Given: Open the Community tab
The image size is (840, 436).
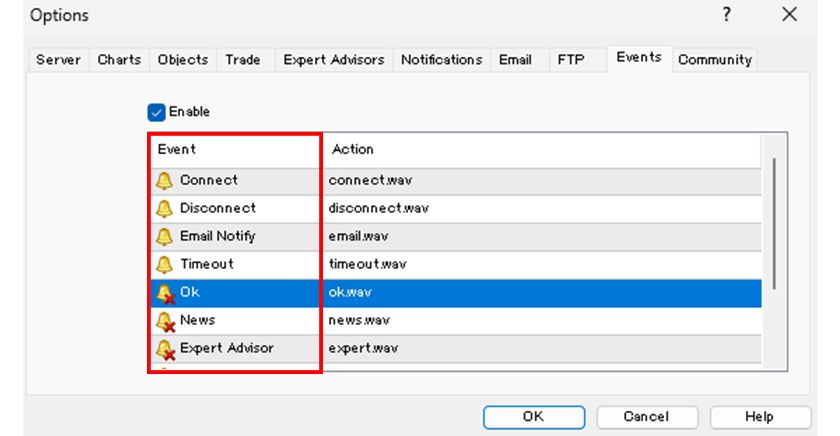Looking at the screenshot, I should click(x=714, y=60).
